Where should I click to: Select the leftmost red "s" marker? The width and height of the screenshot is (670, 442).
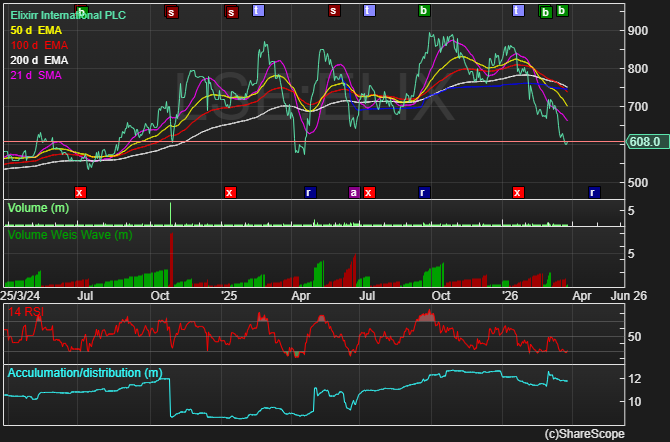(171, 12)
